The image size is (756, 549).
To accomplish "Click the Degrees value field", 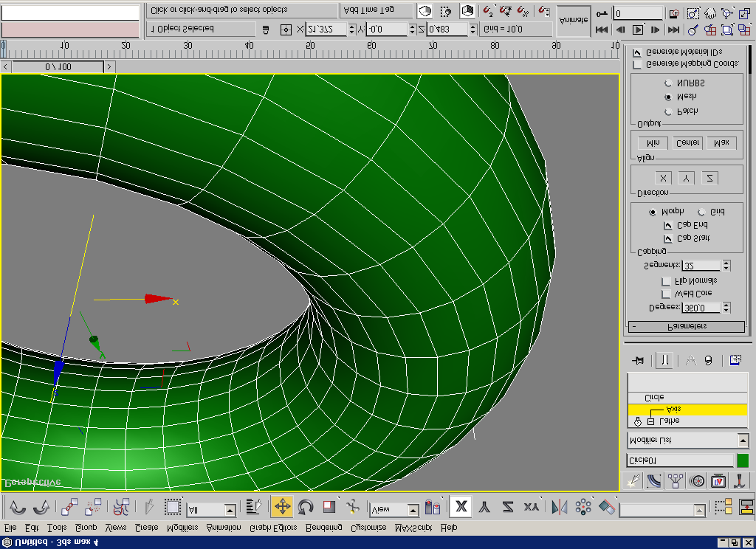I will (x=701, y=308).
